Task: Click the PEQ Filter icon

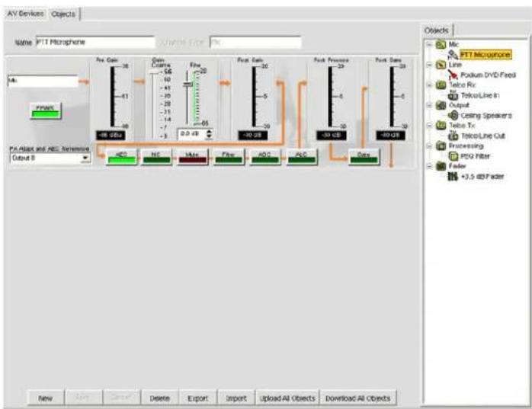Action: tap(453, 156)
